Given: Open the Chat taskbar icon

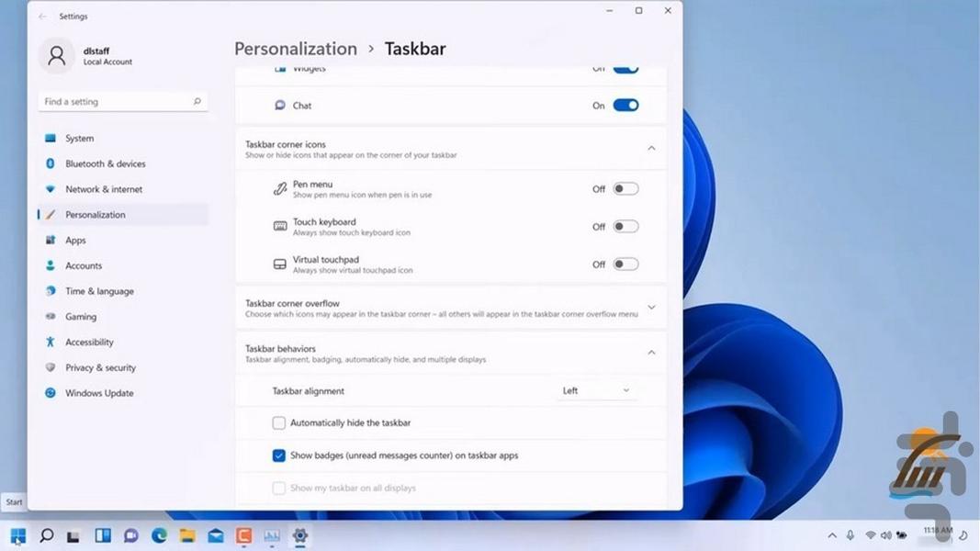Looking at the screenshot, I should pos(130,535).
